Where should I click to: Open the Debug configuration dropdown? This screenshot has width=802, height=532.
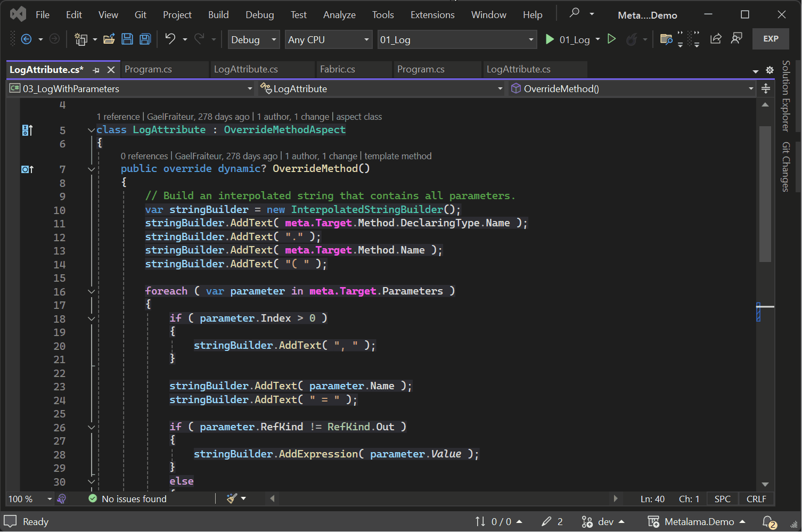pyautogui.click(x=254, y=39)
